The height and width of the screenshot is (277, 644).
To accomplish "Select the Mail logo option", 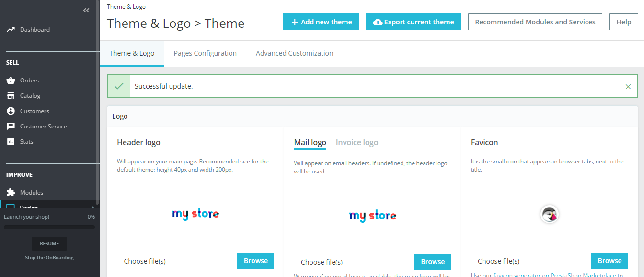I will (310, 142).
